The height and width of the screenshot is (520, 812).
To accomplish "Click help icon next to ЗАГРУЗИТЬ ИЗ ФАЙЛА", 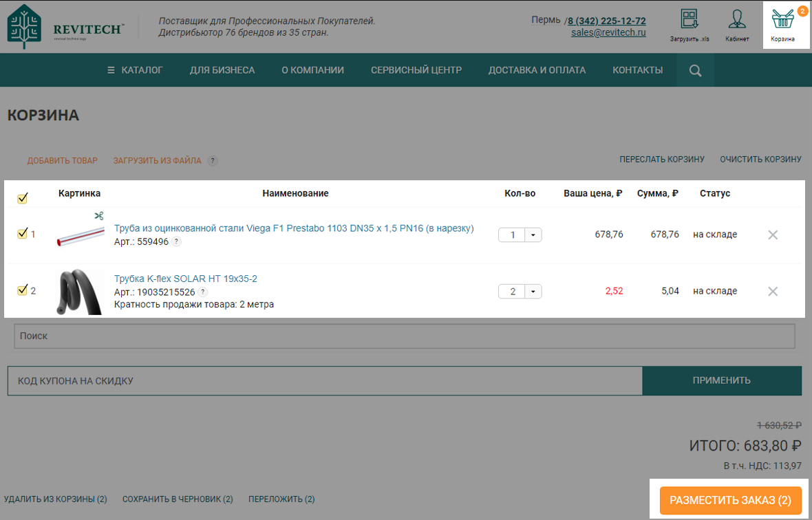I will coord(213,160).
